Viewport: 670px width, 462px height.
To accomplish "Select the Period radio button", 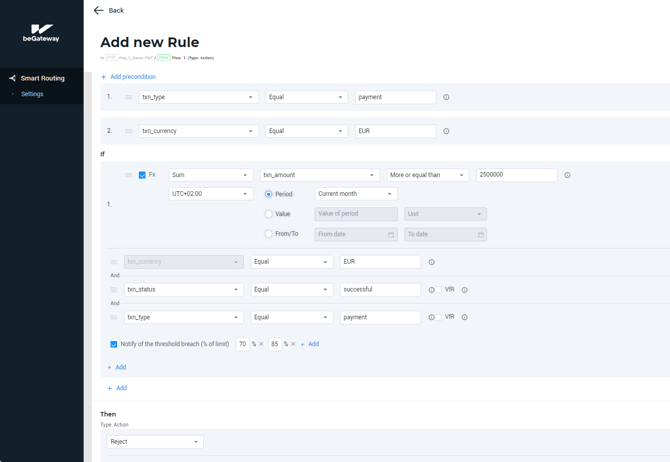I will tap(268, 194).
